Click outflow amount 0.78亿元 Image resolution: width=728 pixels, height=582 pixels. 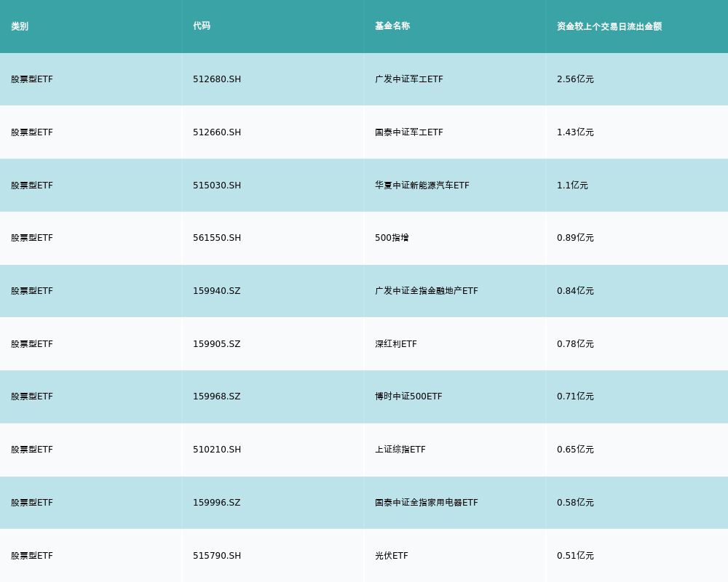[x=575, y=344]
